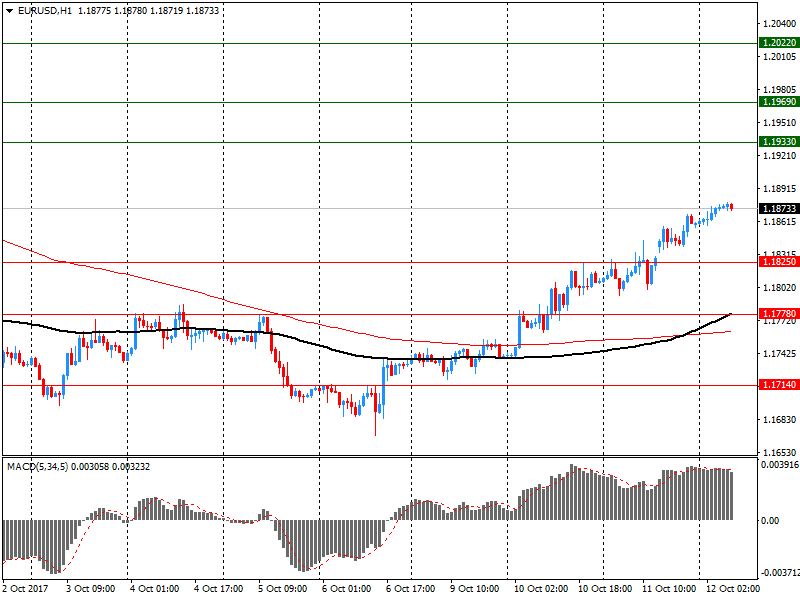Select the 1.17140 red price level label
Viewport: 800px width, 600px height.
tap(779, 385)
